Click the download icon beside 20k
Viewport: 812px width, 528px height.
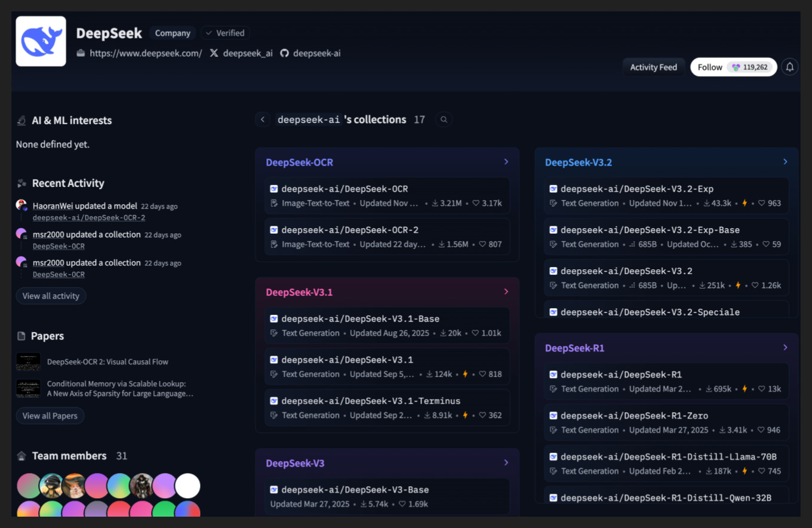click(x=444, y=333)
